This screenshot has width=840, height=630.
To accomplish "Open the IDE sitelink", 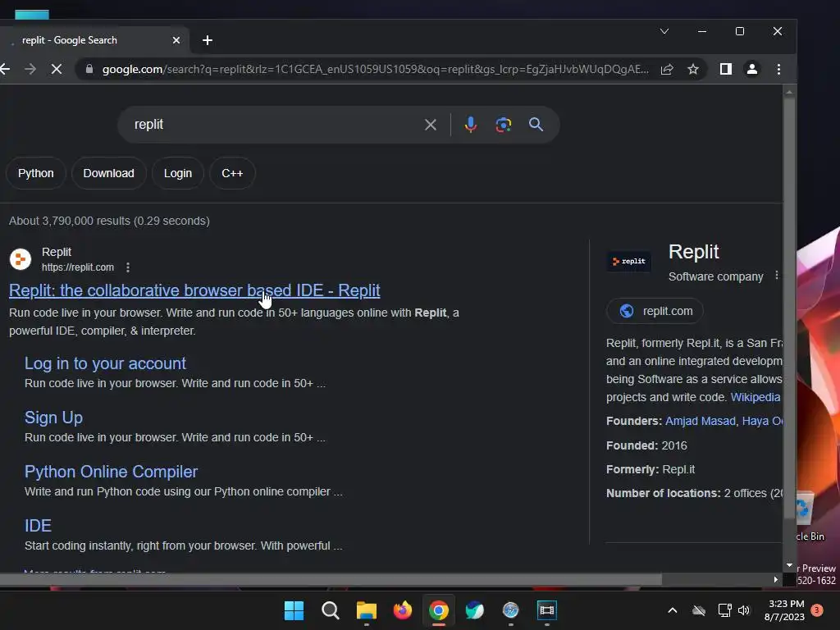I will (38, 526).
